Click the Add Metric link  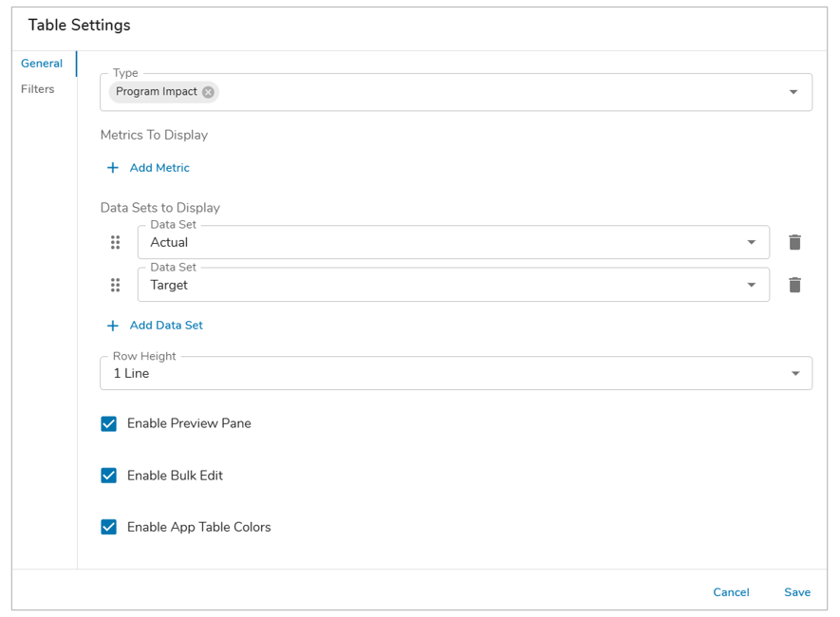tap(159, 168)
